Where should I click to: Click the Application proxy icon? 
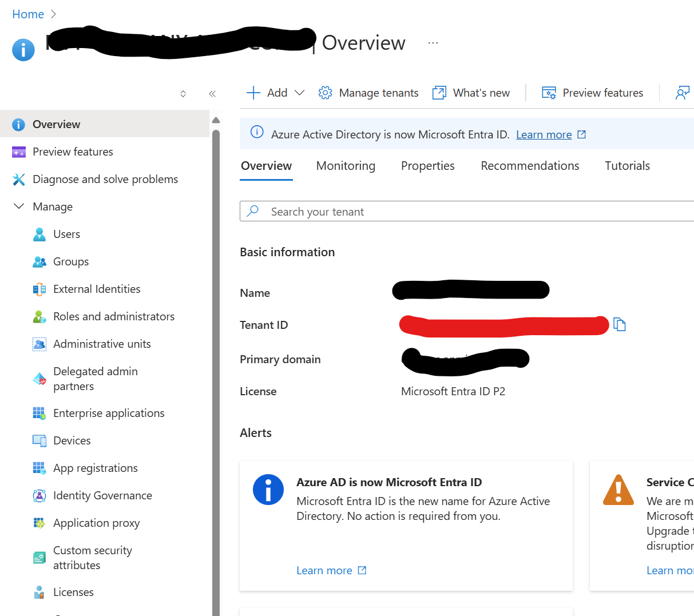(39, 523)
